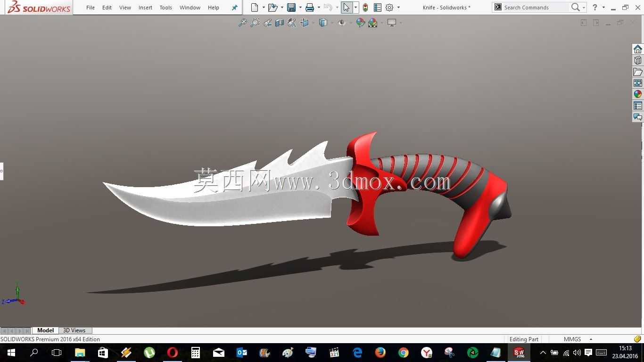The height and width of the screenshot is (362, 644).
Task: Open the Calculator from the taskbar
Action: click(195, 353)
